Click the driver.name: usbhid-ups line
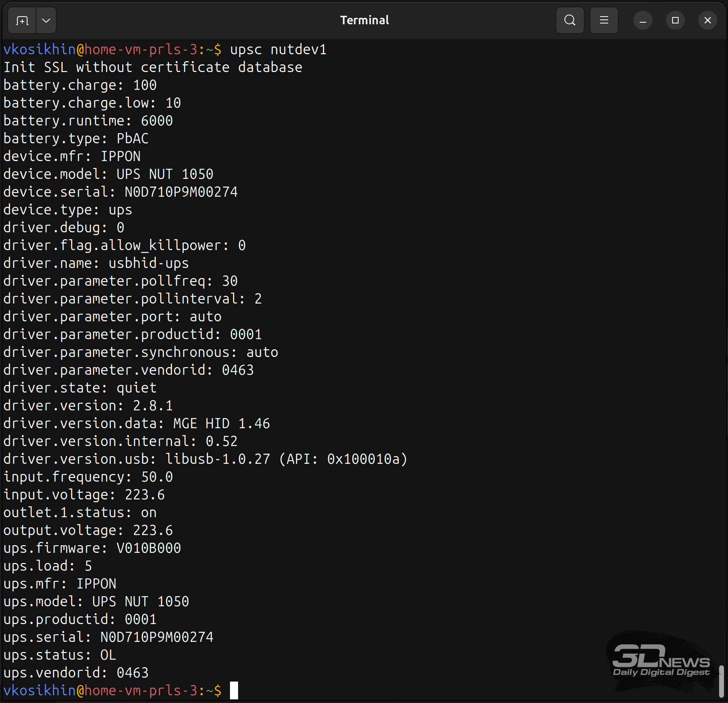 click(x=96, y=263)
